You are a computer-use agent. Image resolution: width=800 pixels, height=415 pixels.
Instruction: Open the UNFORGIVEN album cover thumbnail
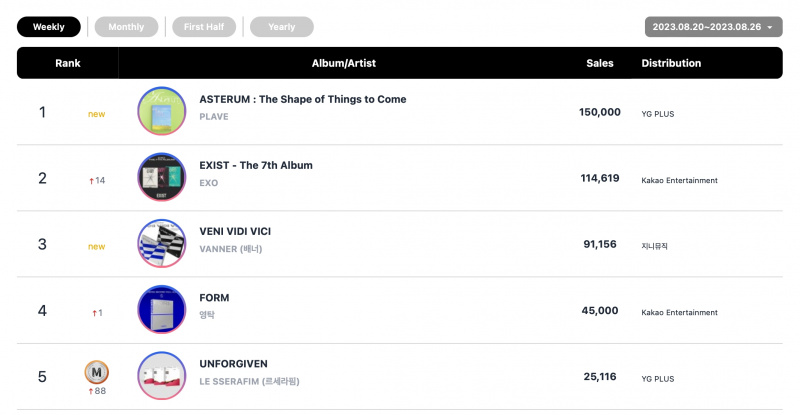162,376
